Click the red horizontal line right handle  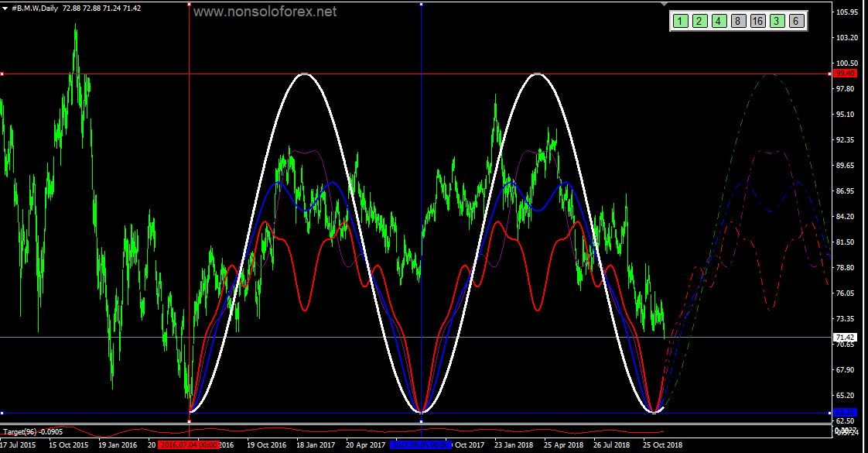click(x=829, y=74)
